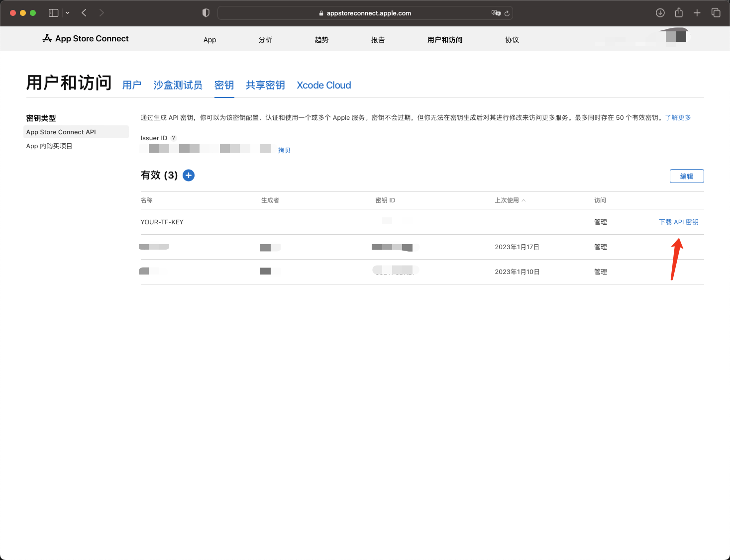Toggle the Safari sidebar icon
This screenshot has width=730, height=560.
[53, 13]
